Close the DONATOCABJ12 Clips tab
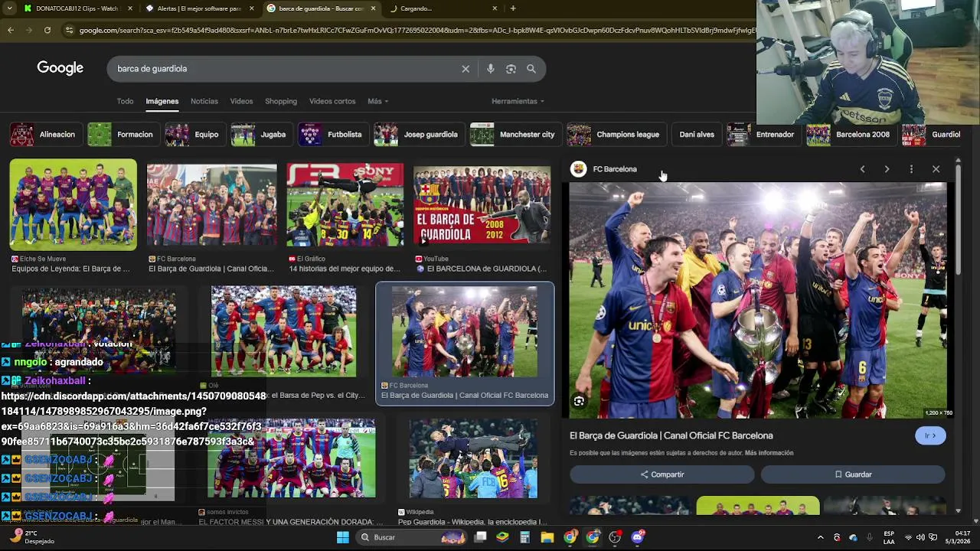The image size is (980, 551). (129, 8)
